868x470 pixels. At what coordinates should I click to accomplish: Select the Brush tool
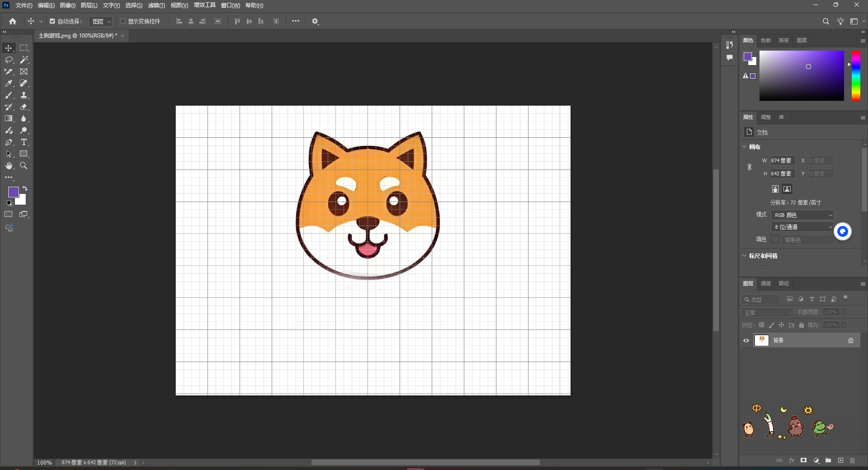[x=9, y=95]
